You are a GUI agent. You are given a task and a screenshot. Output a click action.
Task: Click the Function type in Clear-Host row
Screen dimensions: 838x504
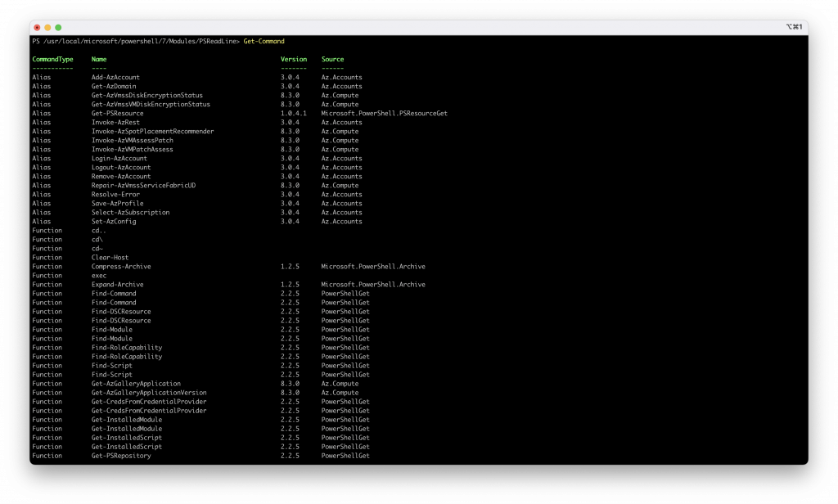(x=47, y=258)
